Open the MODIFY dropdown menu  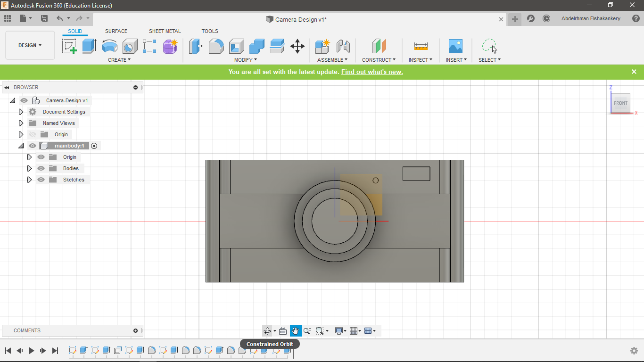(x=246, y=60)
